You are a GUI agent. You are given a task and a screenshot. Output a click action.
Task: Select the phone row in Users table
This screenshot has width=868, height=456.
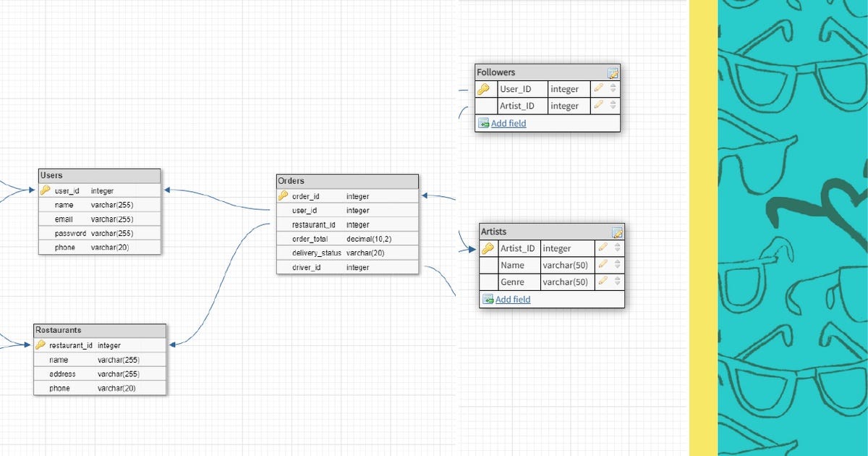[x=100, y=248]
